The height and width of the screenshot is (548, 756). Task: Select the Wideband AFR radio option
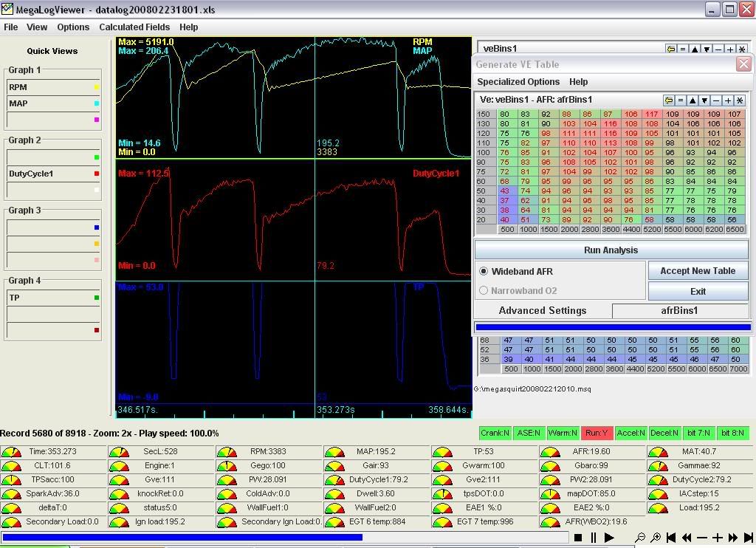click(x=484, y=272)
